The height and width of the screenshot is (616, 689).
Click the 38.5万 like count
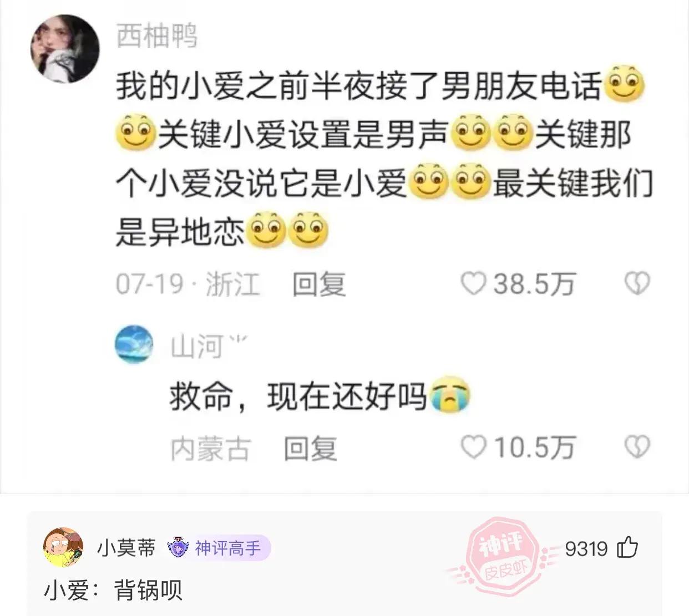point(534,284)
